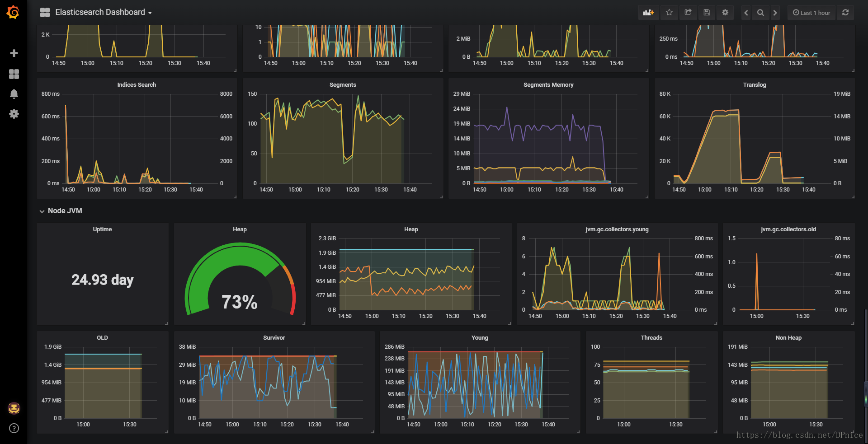This screenshot has height=444, width=868.
Task: Open the Elasticsearch Dashboard title dropdown
Action: pos(103,12)
